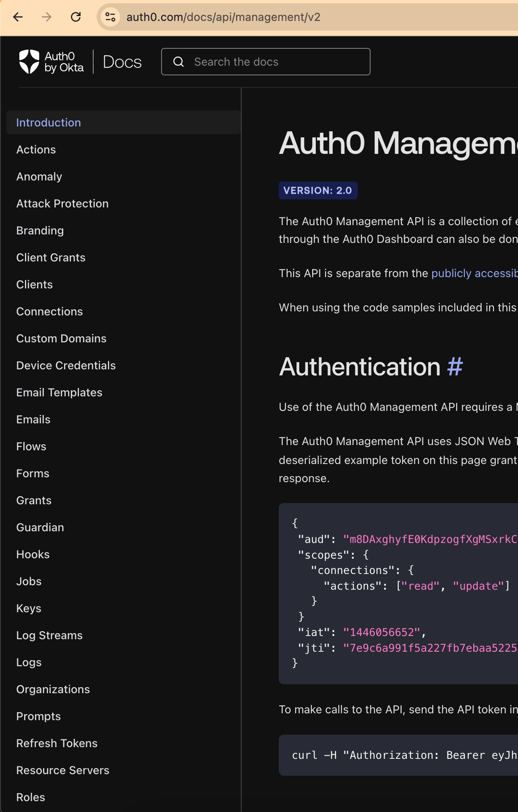Go to Log Streams section

point(49,635)
